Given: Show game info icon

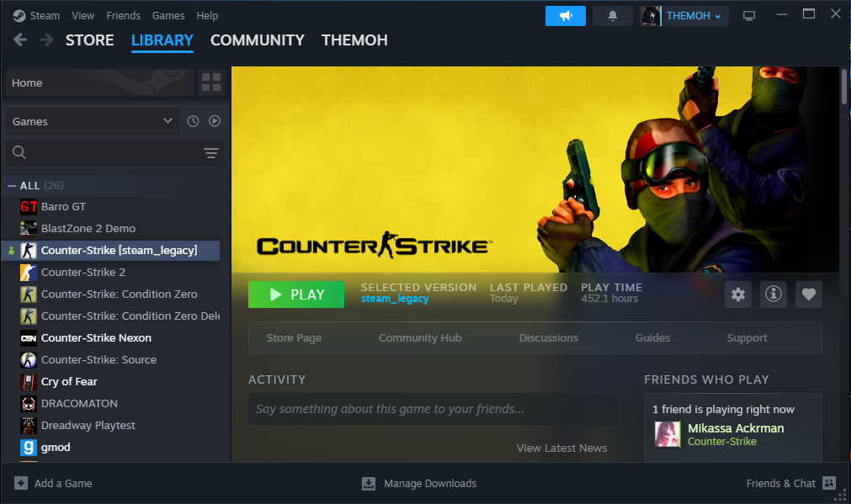Looking at the screenshot, I should (x=774, y=294).
